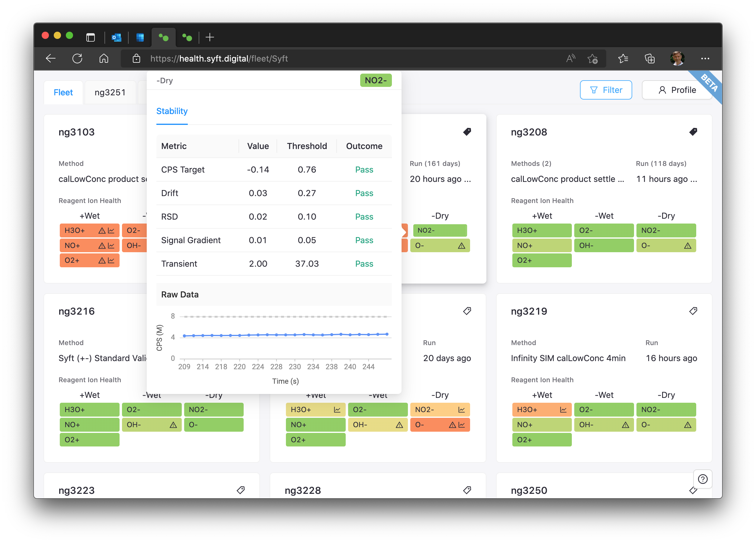Open chart icon on ng3219 H3O+ tile
This screenshot has height=543, width=756.
[x=563, y=410]
